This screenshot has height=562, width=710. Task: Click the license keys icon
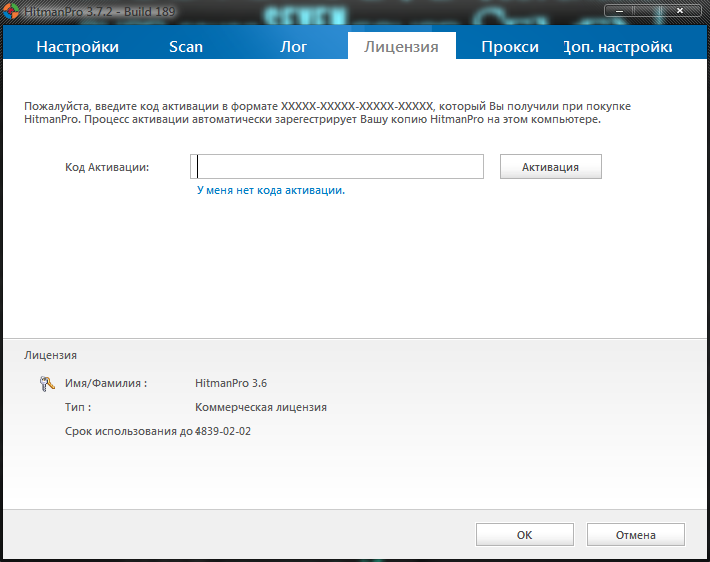click(x=47, y=384)
